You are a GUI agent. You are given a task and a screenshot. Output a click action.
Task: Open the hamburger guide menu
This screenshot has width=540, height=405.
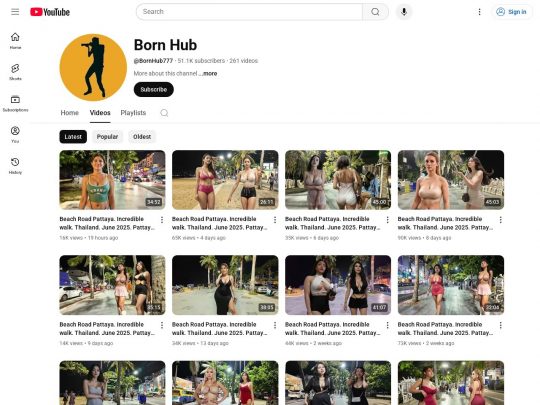tap(15, 12)
